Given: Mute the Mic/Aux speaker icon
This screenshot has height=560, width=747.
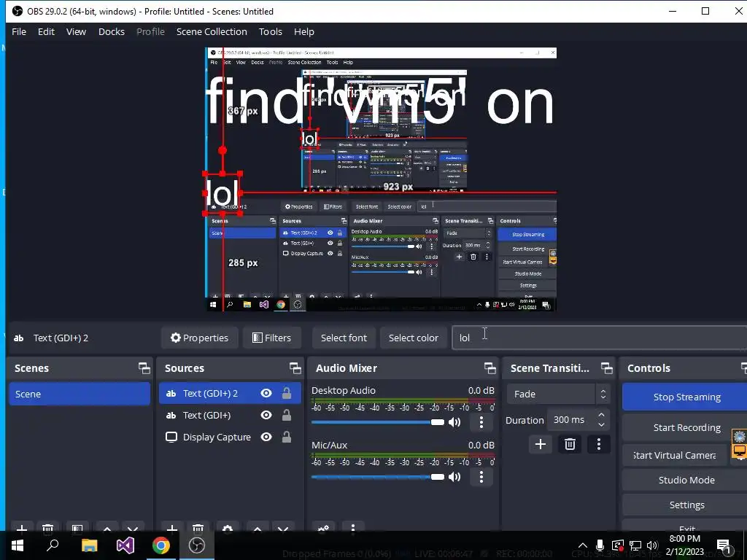Looking at the screenshot, I should point(454,477).
